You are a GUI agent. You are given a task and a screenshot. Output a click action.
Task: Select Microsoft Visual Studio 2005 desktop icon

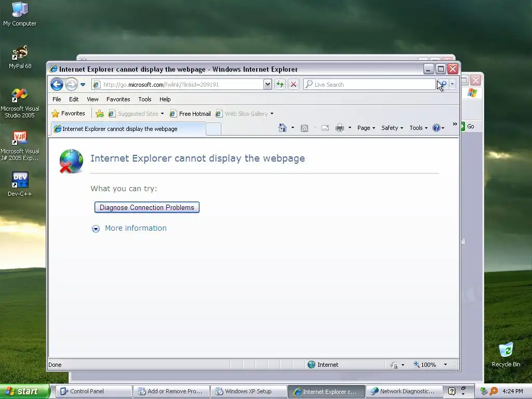(x=20, y=103)
